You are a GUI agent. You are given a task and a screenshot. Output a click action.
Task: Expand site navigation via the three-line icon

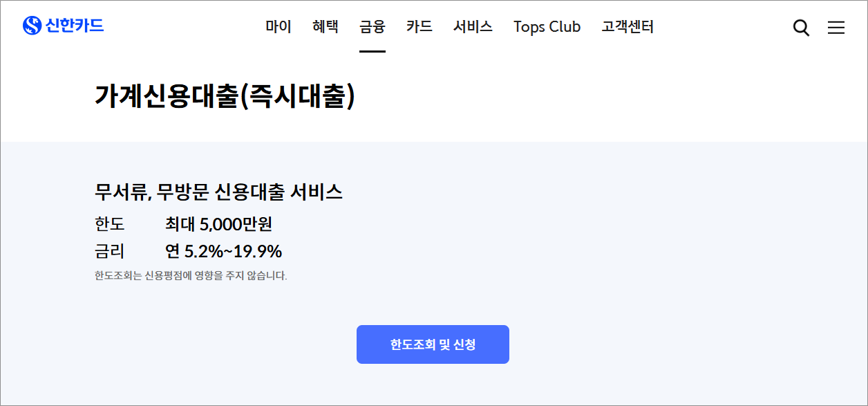(x=836, y=28)
